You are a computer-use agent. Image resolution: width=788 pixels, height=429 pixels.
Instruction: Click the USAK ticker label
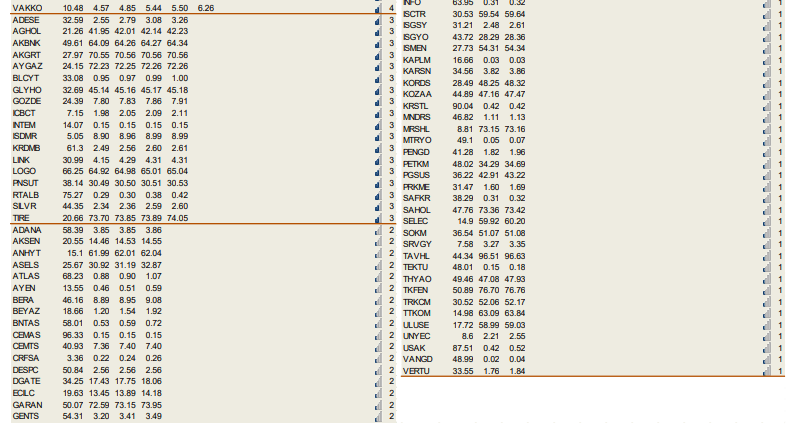click(414, 348)
